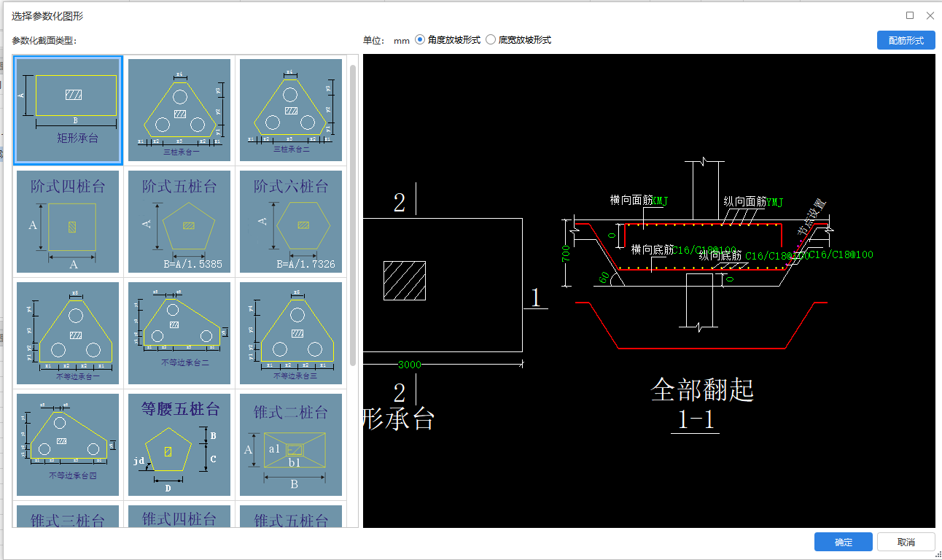Choose the 阶式四桩台 thumbnail

(68, 222)
